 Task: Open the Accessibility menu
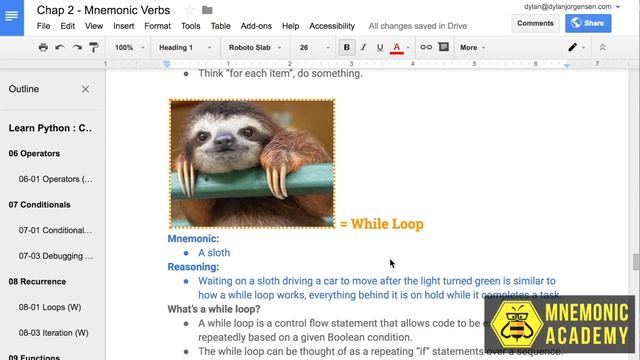[332, 26]
